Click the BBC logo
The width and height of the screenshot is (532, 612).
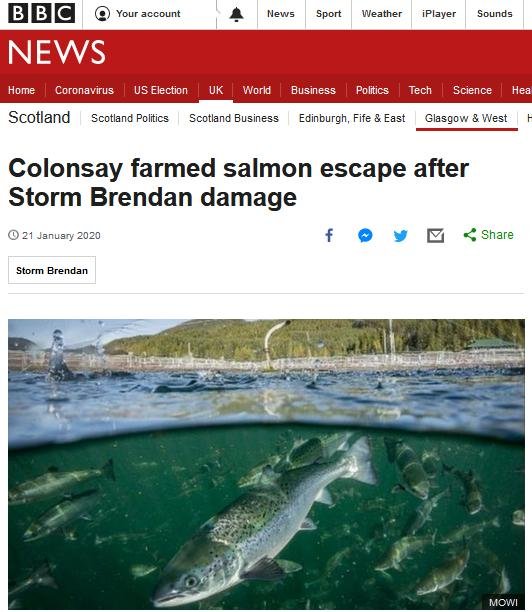pos(41,14)
